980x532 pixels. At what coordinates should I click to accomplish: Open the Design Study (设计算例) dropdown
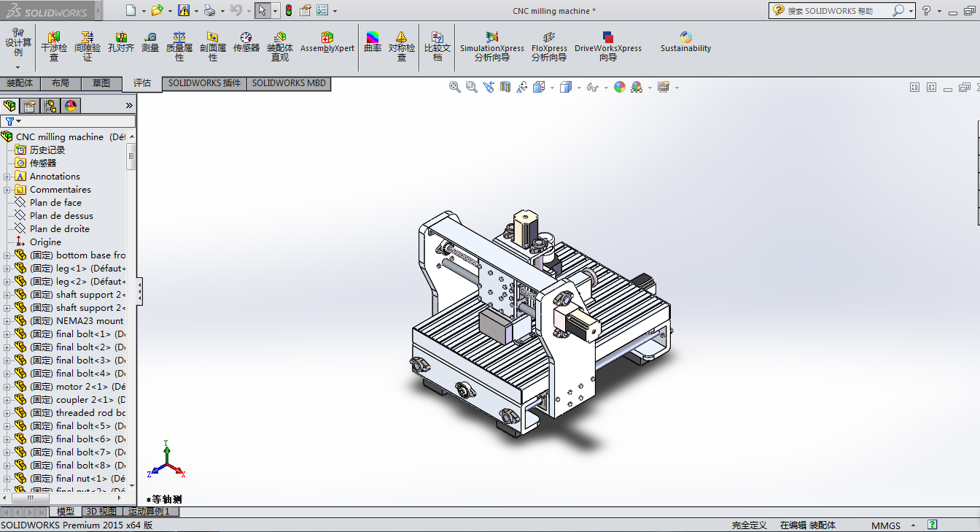[18, 67]
